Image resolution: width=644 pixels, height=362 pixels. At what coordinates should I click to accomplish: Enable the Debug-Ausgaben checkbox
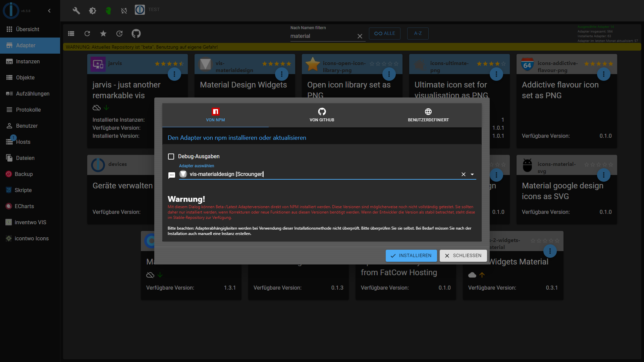(171, 157)
